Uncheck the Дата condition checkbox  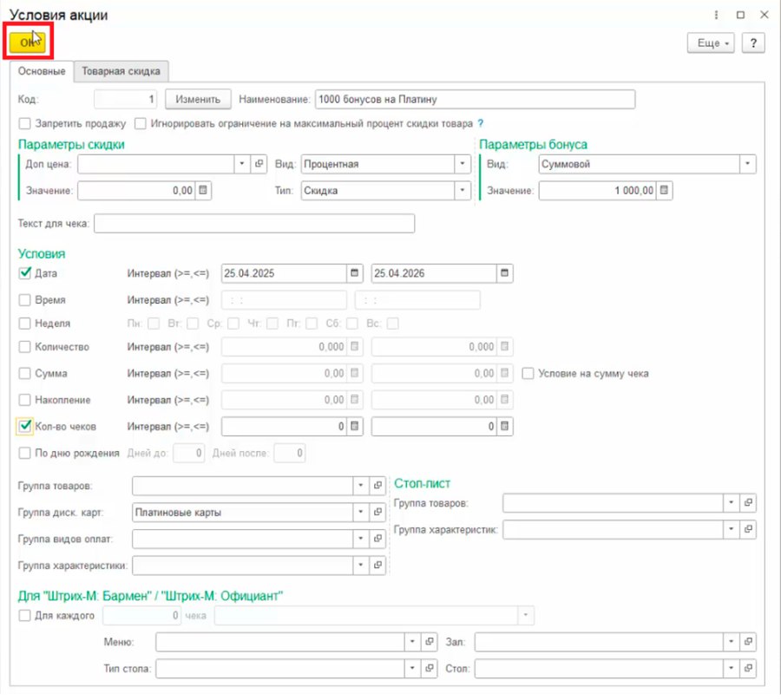[x=24, y=273]
